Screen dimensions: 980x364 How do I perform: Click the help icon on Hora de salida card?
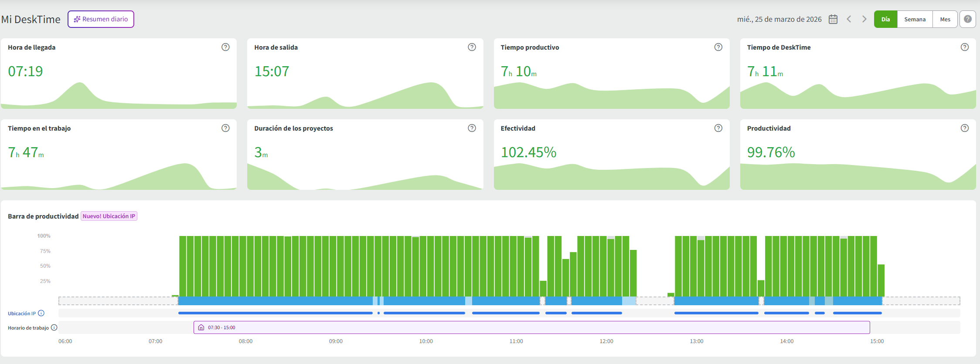coord(472,47)
